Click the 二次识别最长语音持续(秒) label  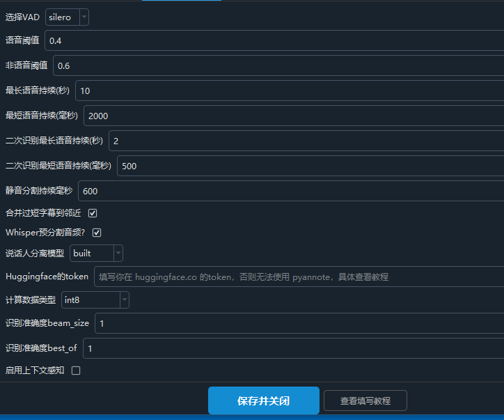point(54,141)
